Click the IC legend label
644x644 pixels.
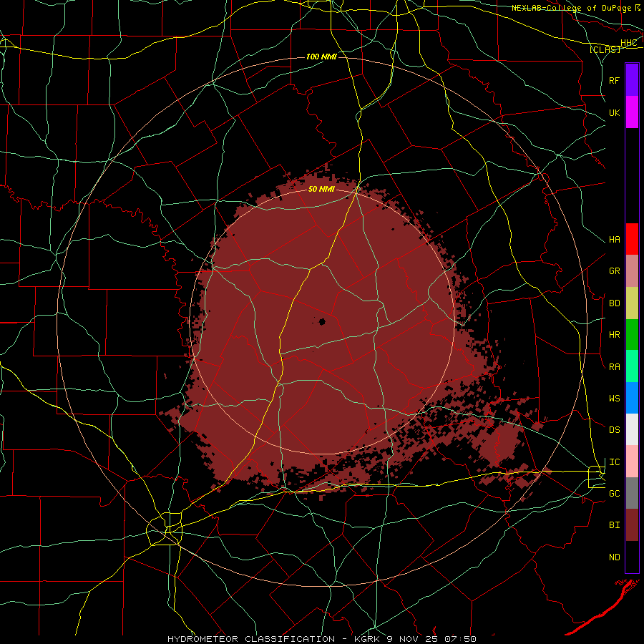click(614, 462)
